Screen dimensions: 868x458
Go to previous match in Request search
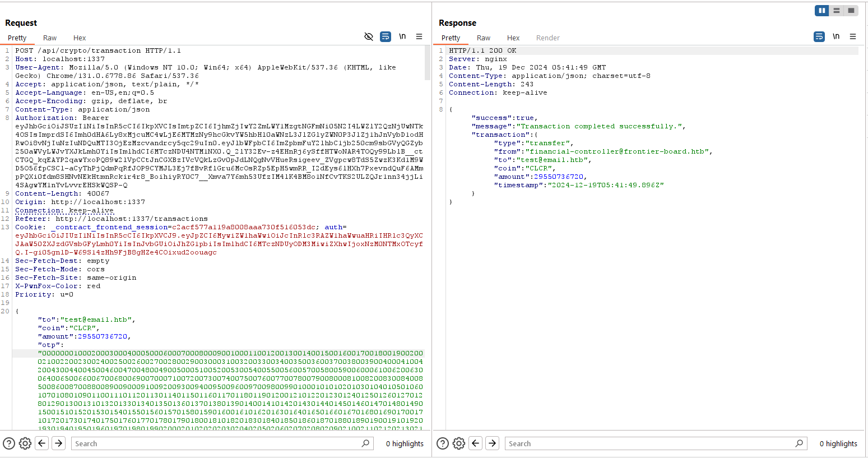pyautogui.click(x=42, y=443)
